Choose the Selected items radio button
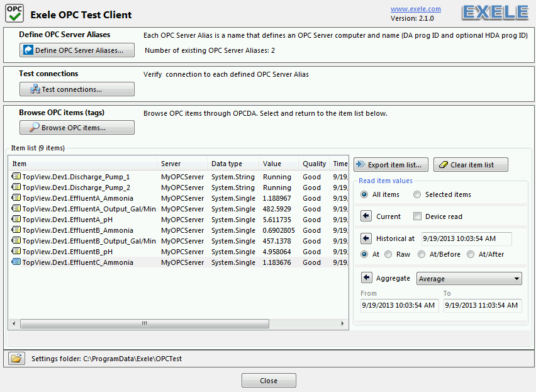This screenshot has width=536, height=392. (416, 194)
